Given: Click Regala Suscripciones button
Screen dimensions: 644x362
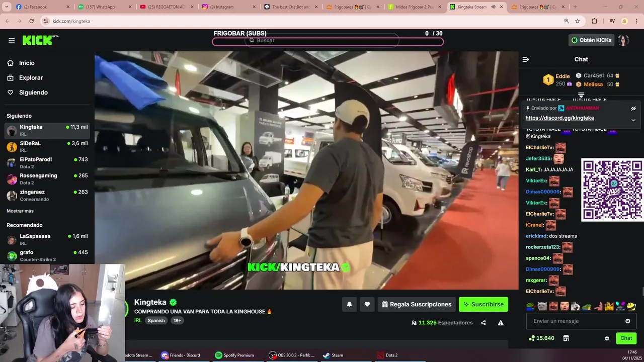Looking at the screenshot, I should [x=417, y=304].
